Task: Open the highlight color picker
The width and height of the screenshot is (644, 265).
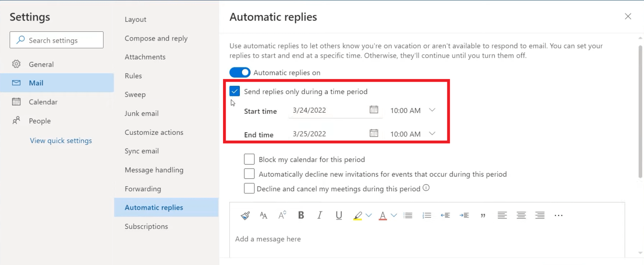Action: [369, 215]
